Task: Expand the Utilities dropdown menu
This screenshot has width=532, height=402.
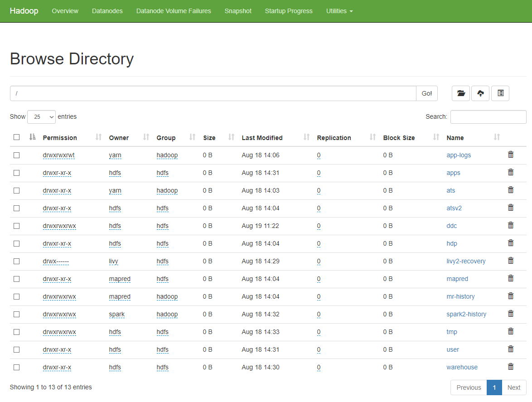Action: tap(339, 11)
